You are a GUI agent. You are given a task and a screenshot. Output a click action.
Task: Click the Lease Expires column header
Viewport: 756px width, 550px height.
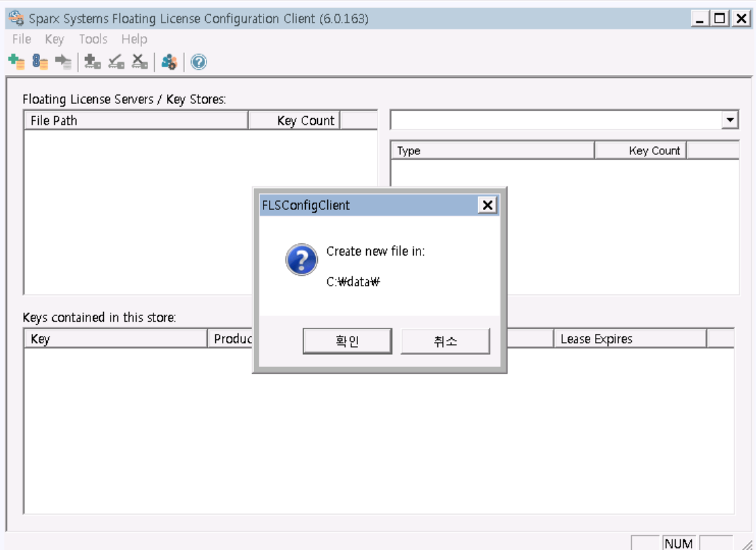coord(630,339)
